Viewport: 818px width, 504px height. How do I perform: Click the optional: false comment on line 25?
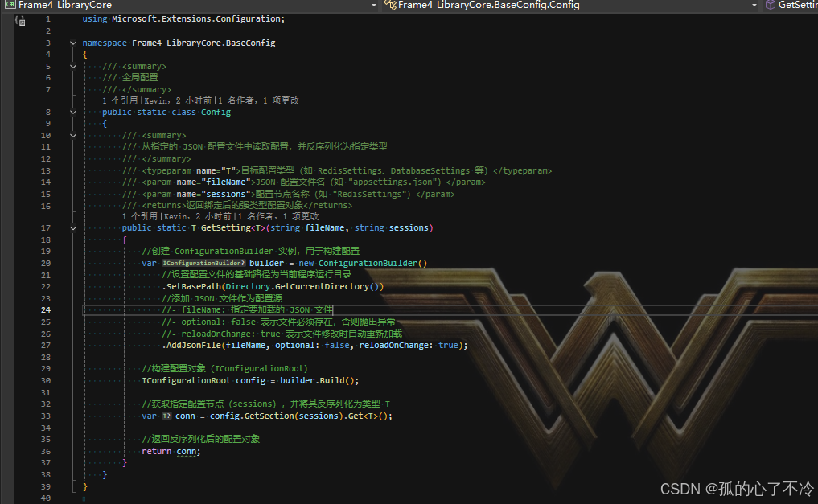278,322
